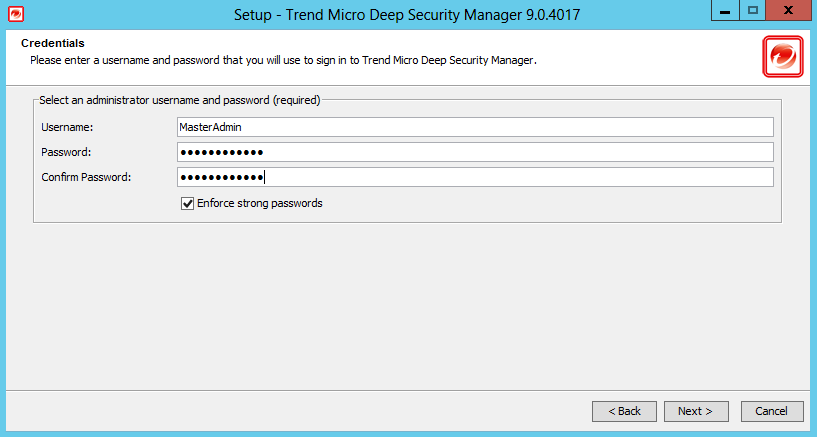Viewport: 817px width, 437px height.
Task: Go to the previous step with Back
Action: click(x=624, y=411)
